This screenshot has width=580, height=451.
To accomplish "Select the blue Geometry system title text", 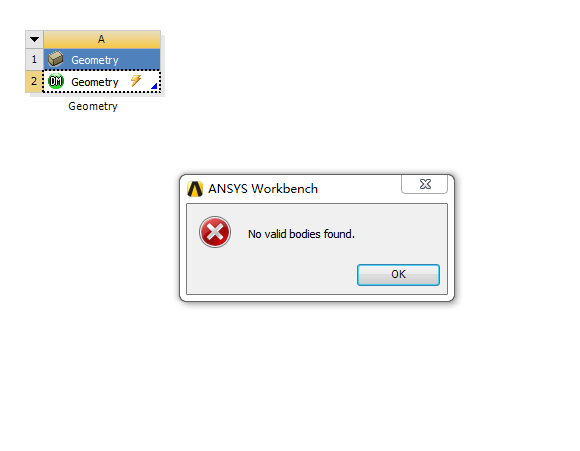I will tap(95, 60).
